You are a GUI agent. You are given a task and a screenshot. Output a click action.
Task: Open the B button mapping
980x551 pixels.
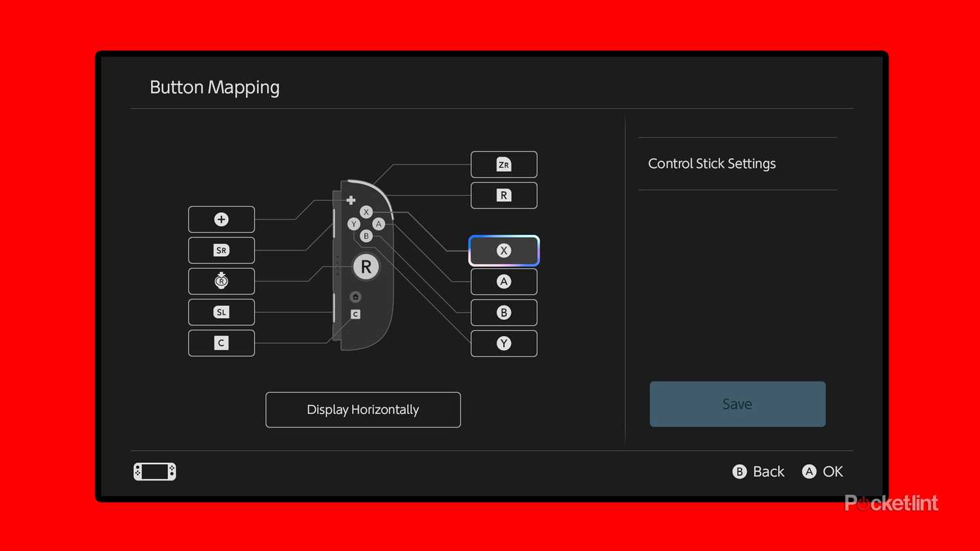[503, 312]
